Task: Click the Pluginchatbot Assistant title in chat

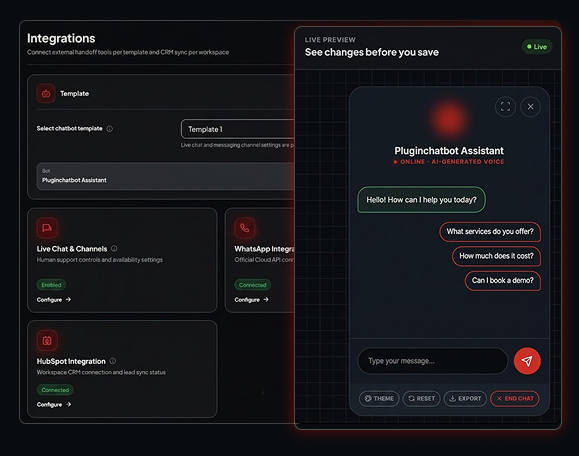Action: 449,151
